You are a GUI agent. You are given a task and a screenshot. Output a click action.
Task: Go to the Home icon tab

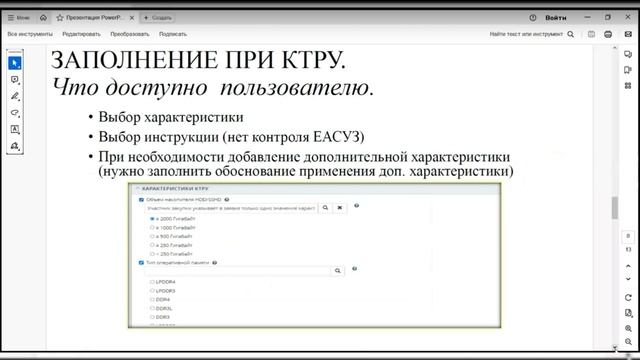click(x=43, y=18)
